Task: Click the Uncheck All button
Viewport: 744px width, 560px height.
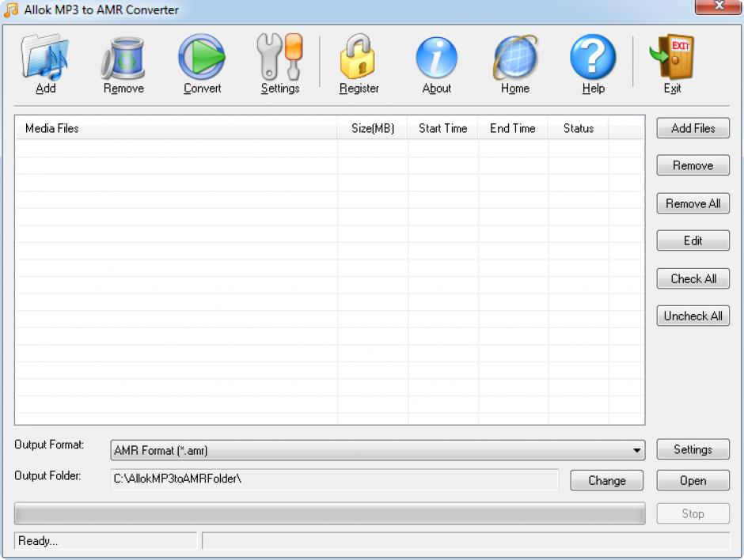Action: tap(693, 316)
